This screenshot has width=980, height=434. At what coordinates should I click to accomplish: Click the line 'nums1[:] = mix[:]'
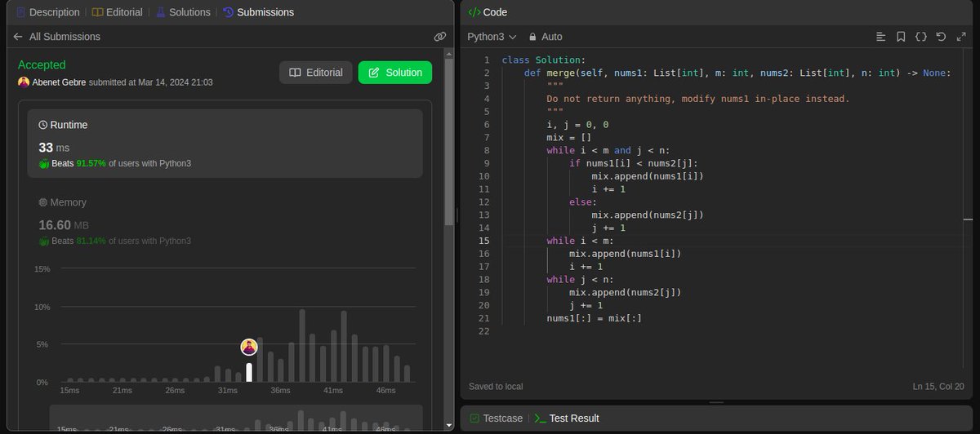coord(594,318)
